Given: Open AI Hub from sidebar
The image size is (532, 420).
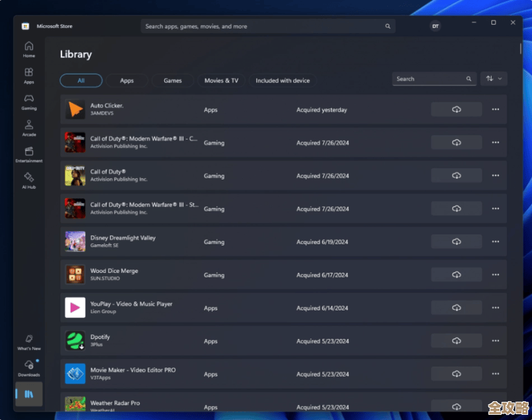Looking at the screenshot, I should pos(29,180).
